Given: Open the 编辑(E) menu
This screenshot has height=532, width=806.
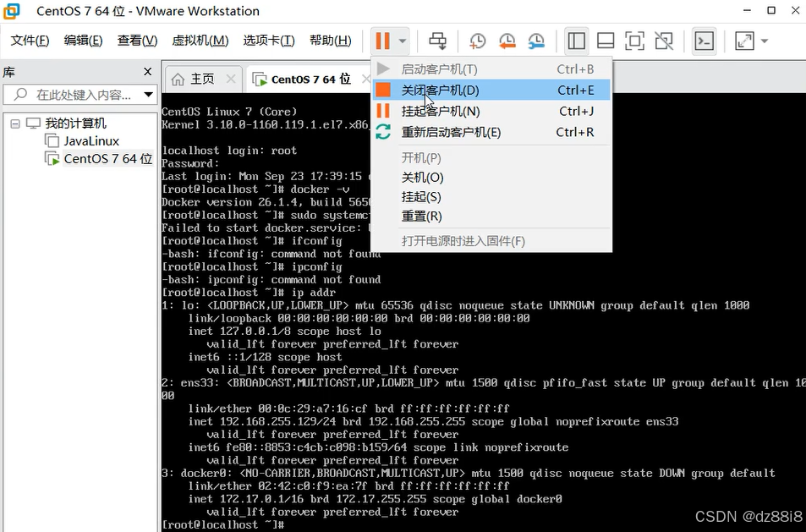Looking at the screenshot, I should [83, 40].
